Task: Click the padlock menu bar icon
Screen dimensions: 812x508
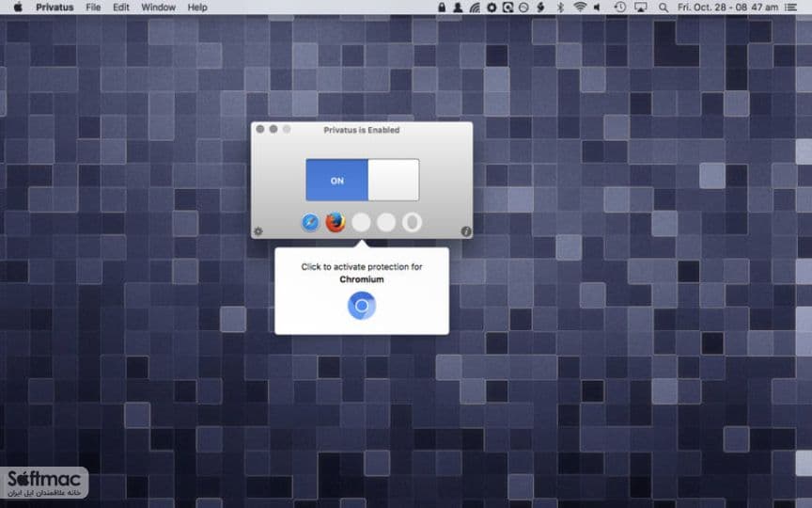Action: [x=441, y=8]
